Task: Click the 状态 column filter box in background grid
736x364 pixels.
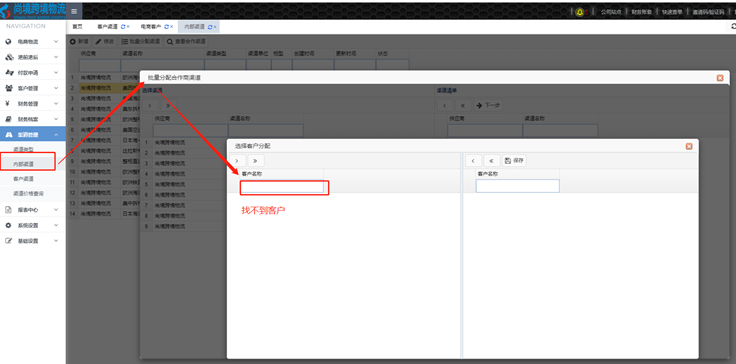Action: (x=393, y=65)
